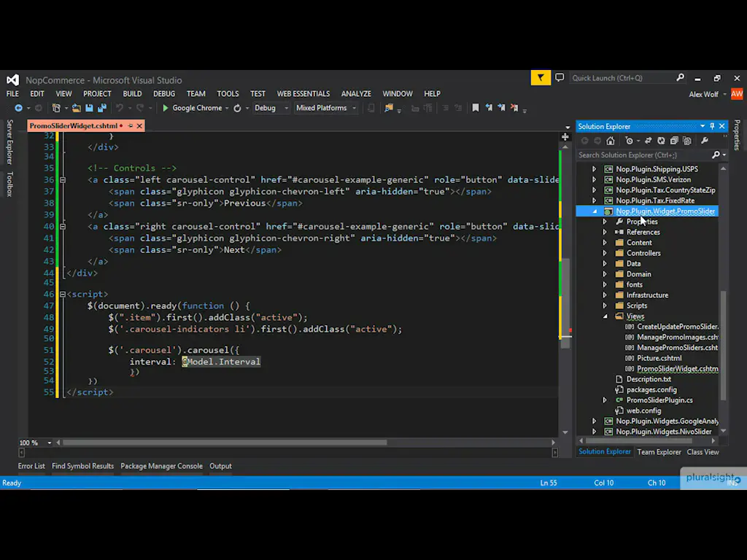Click the Solution Explorer Refresh icon
Screen dimensions: 747x560
[x=661, y=141]
